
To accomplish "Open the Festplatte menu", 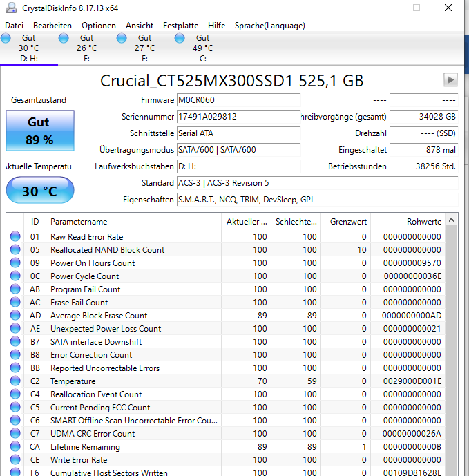I will tap(180, 26).
